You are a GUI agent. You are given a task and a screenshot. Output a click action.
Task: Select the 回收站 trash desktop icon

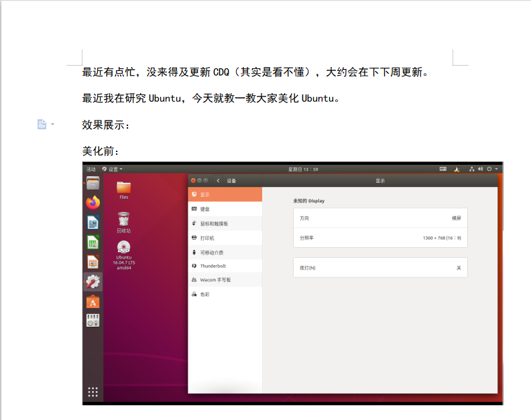[123, 222]
